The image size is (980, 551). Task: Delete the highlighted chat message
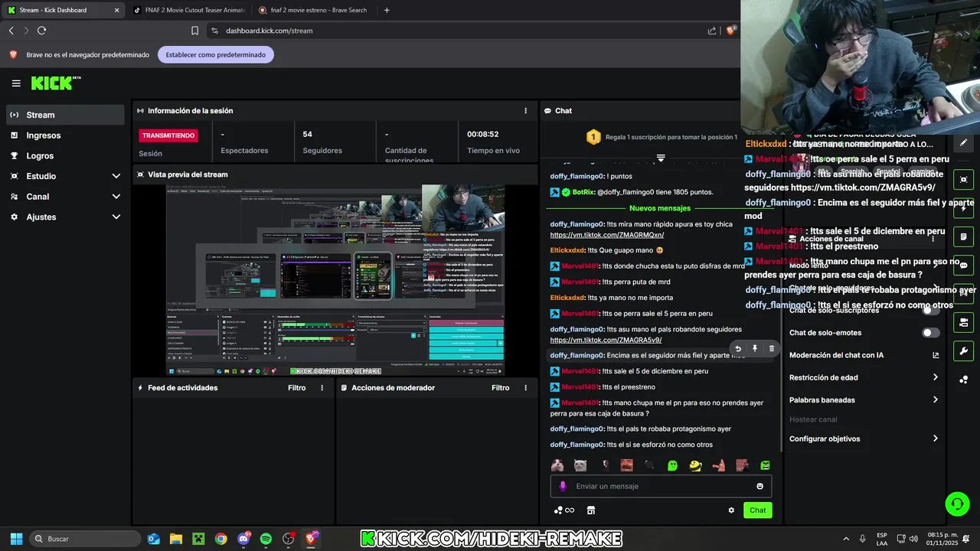pos(771,349)
